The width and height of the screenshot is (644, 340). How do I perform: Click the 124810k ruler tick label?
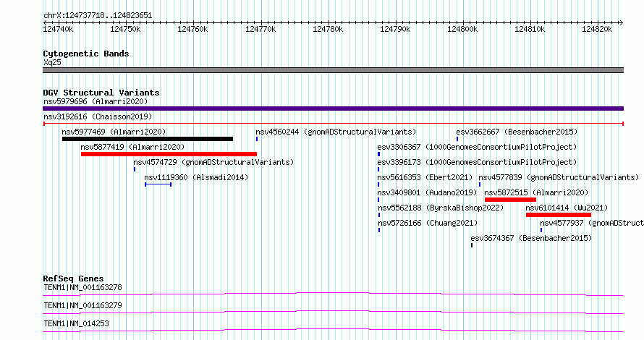pos(530,29)
